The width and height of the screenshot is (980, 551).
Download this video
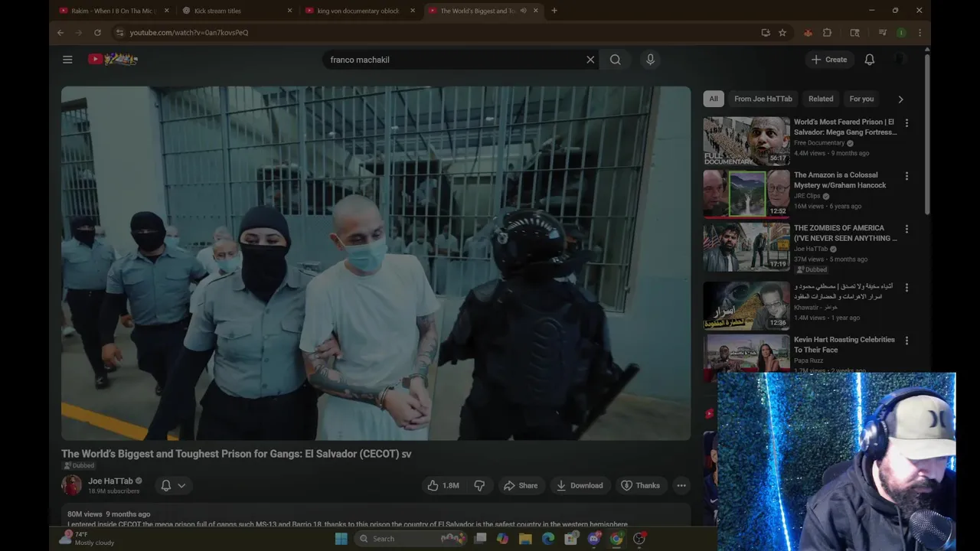pos(580,485)
